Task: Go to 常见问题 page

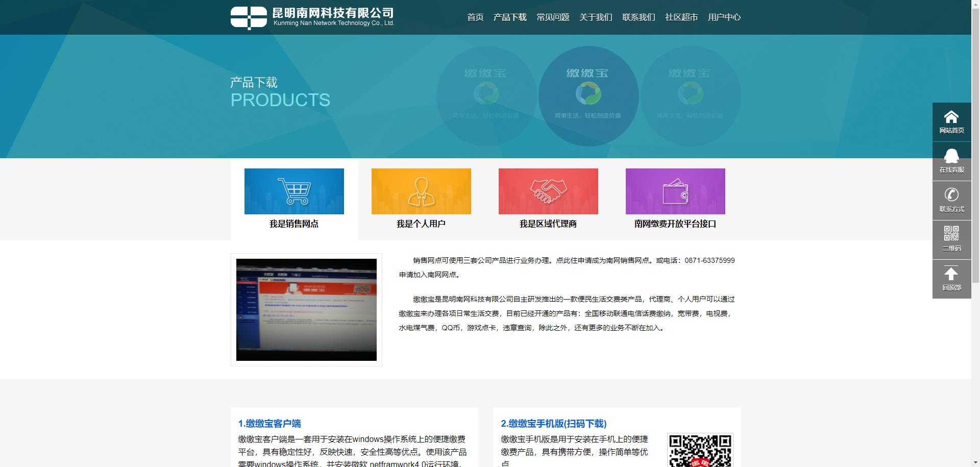Action: (x=553, y=17)
